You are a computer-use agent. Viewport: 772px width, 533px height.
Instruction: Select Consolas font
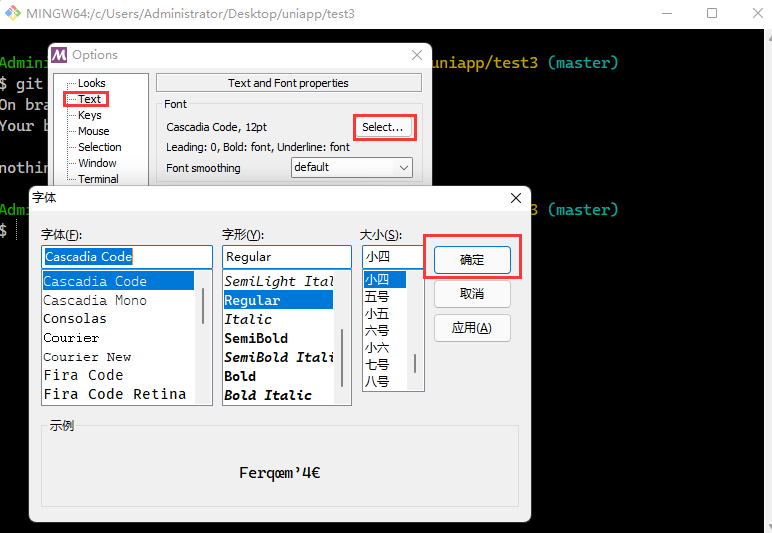(x=118, y=319)
